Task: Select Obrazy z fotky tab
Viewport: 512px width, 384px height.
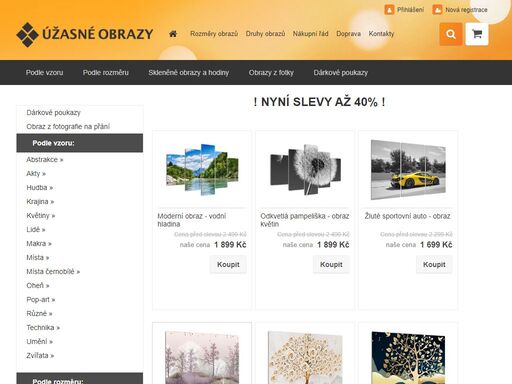Action: pyautogui.click(x=271, y=72)
